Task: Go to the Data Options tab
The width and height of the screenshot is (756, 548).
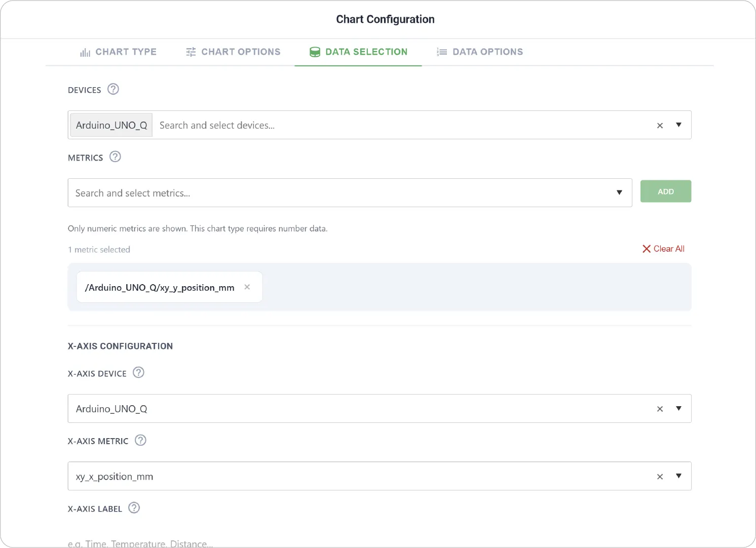Action: pyautogui.click(x=479, y=52)
